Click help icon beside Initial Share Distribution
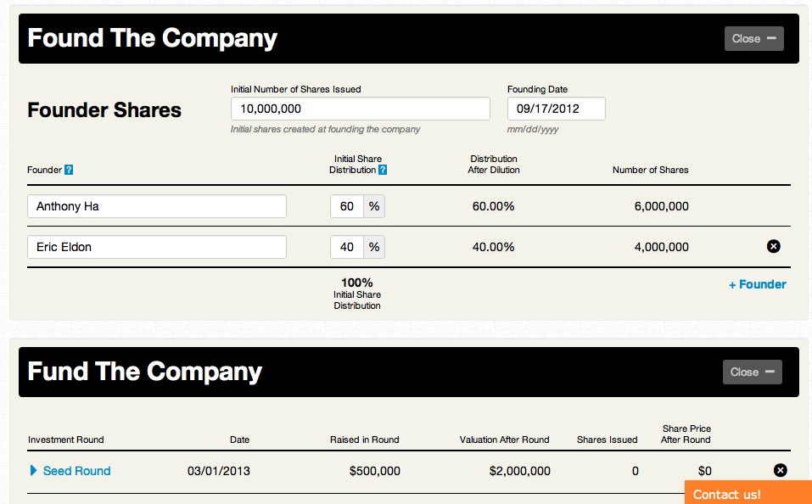 383,170
